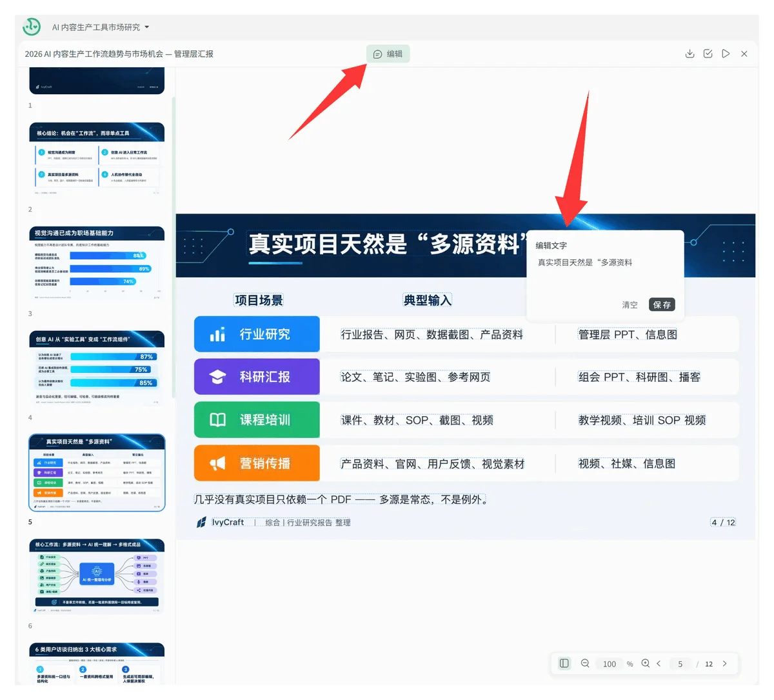Click the summary line 几乎没有真实项目只依赖一个 PDF
The height and width of the screenshot is (700, 774).
pyautogui.click(x=341, y=499)
